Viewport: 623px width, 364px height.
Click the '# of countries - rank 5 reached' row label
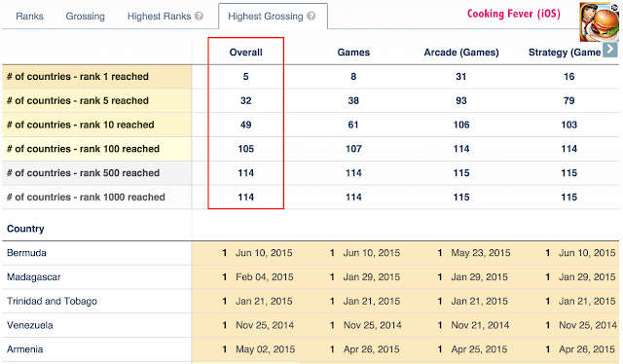coord(78,101)
